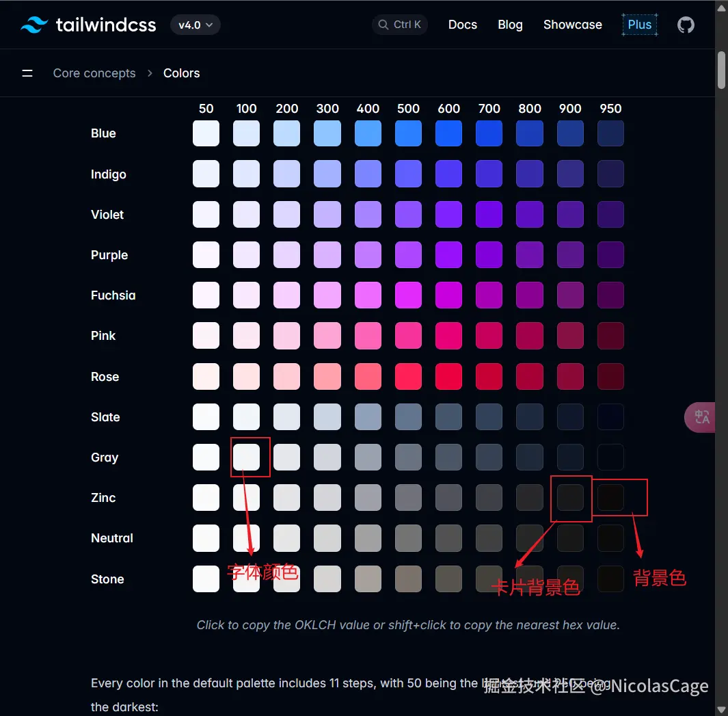The image size is (728, 716).
Task: Open the Blog link
Action: click(x=510, y=25)
